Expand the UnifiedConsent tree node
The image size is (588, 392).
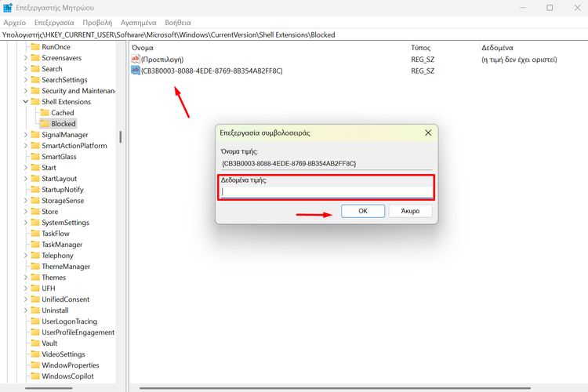(26, 299)
